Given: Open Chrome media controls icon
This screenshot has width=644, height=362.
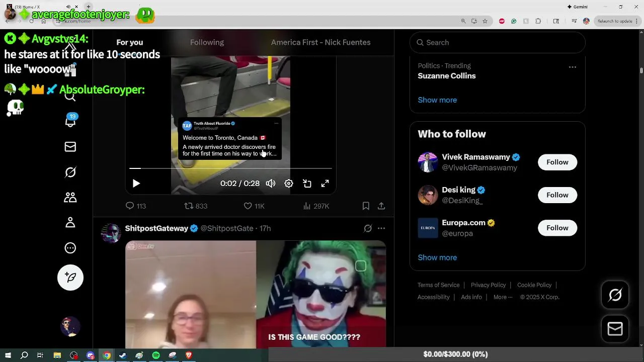Looking at the screenshot, I should point(574,21).
